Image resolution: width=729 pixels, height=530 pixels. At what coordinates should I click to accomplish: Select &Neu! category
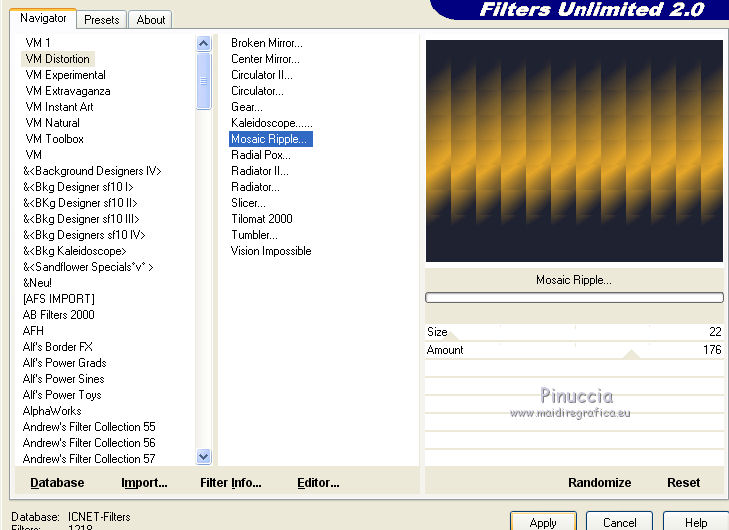pyautogui.click(x=37, y=283)
